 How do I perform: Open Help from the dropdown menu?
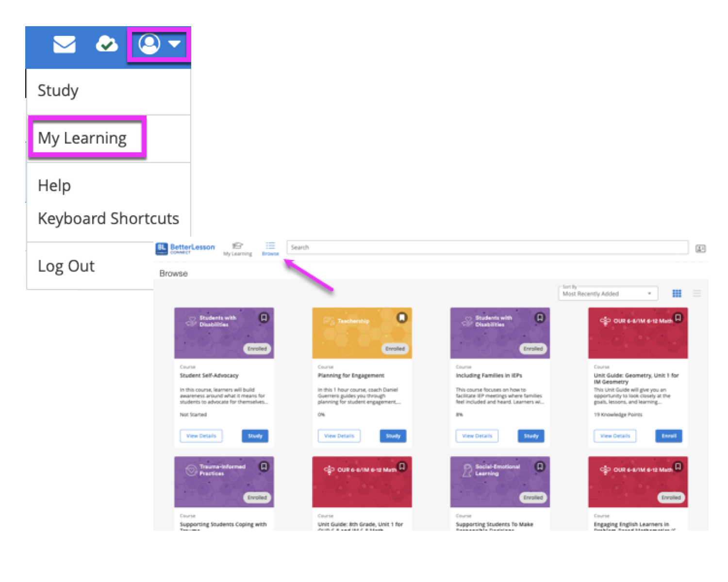[54, 186]
